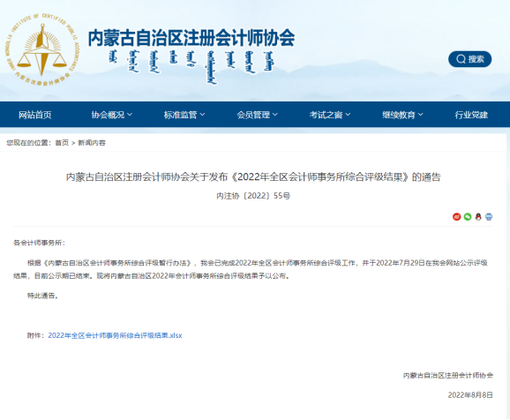The image size is (510, 420).
Task: Click the association logo emblem
Action: 42,50
